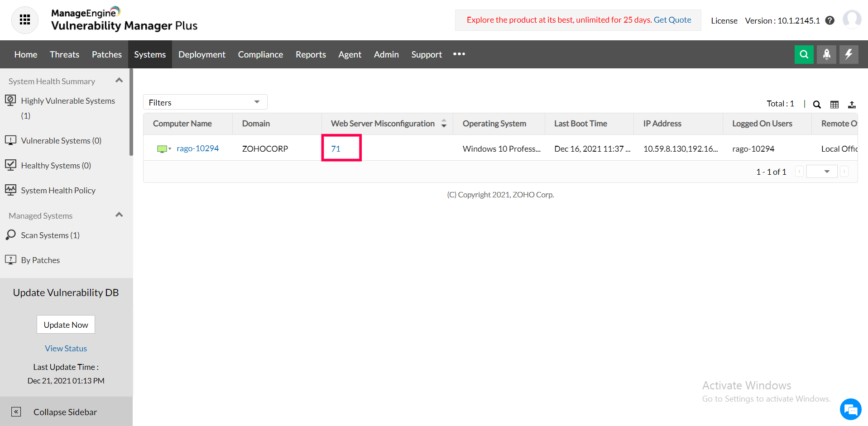Click the green search icon in navbar
Viewport: 868px width, 426px height.
tap(804, 54)
